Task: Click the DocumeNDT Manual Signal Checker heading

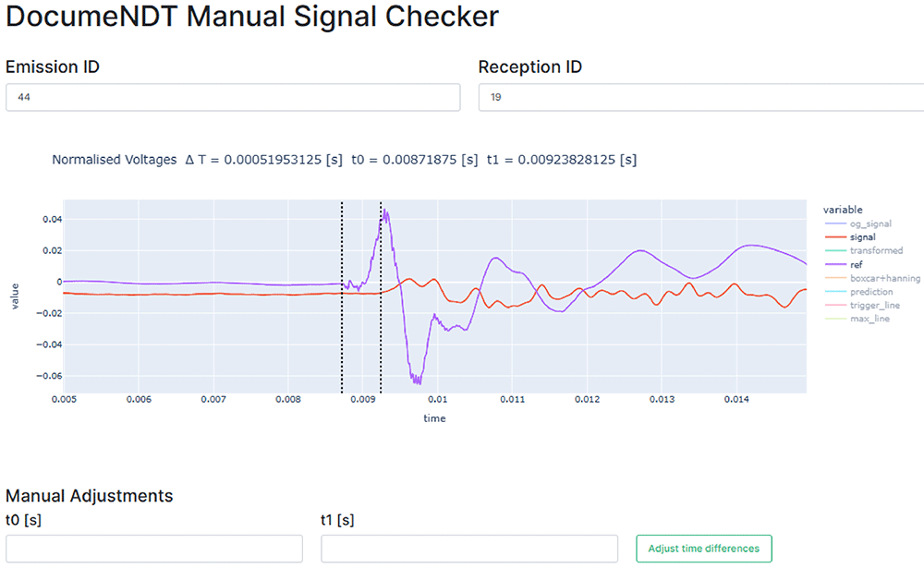Action: point(252,16)
